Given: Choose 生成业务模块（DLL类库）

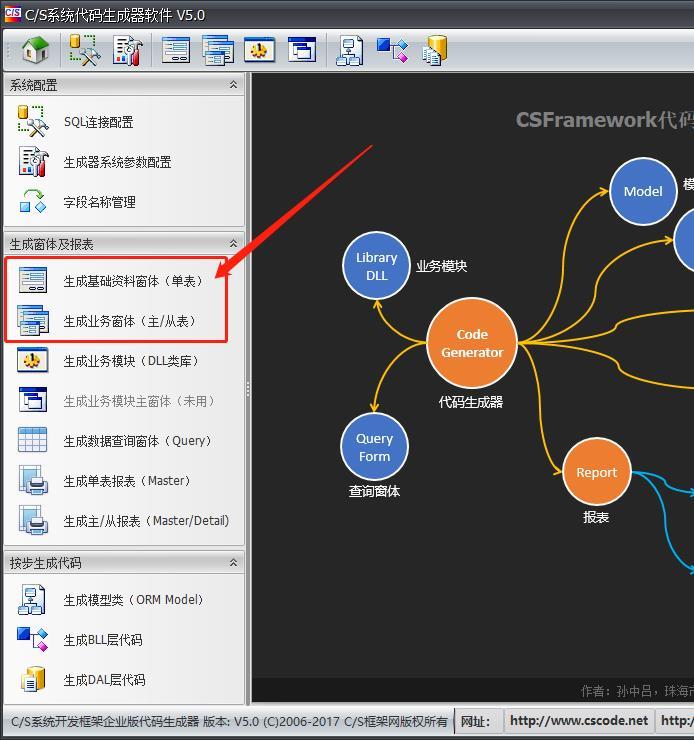Looking at the screenshot, I should (131, 361).
